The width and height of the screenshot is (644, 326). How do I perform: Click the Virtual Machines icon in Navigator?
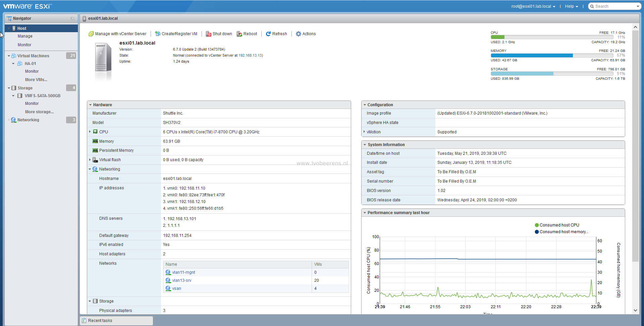click(14, 56)
